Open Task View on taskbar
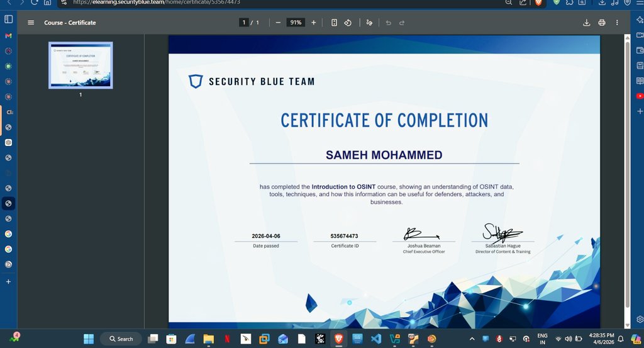The height and width of the screenshot is (348, 644). click(153, 339)
